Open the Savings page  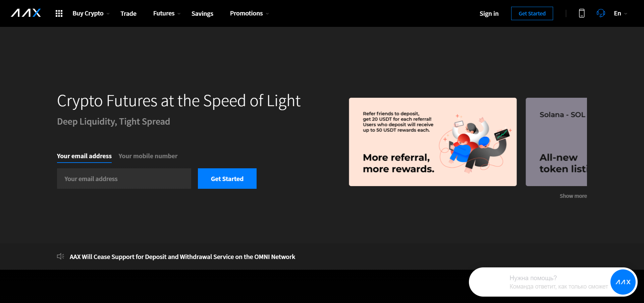click(202, 13)
